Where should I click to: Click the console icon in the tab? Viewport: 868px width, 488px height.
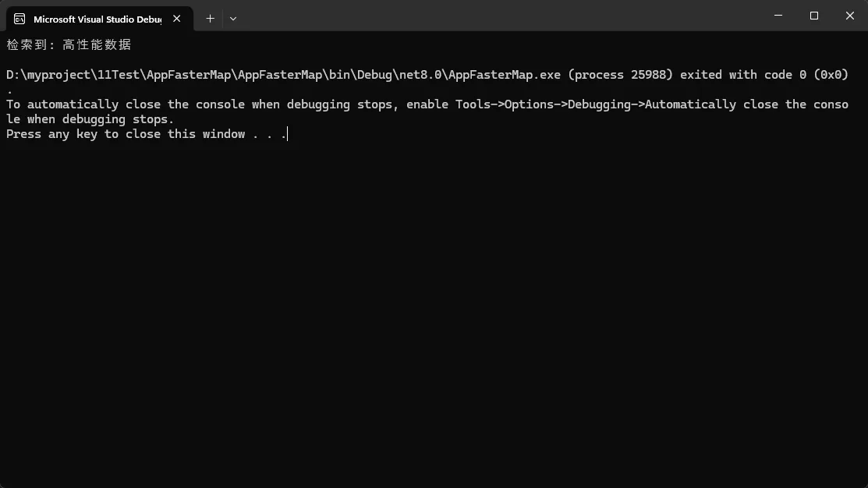click(19, 19)
